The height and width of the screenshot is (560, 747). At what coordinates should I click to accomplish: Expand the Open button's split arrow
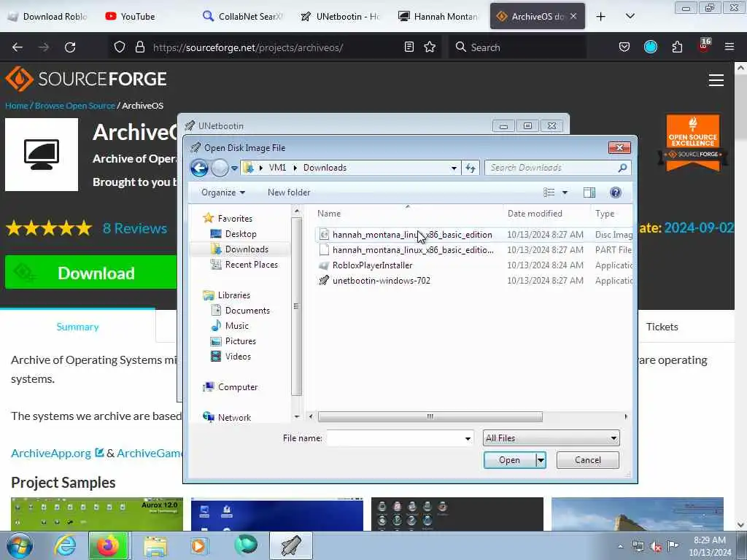pyautogui.click(x=541, y=460)
